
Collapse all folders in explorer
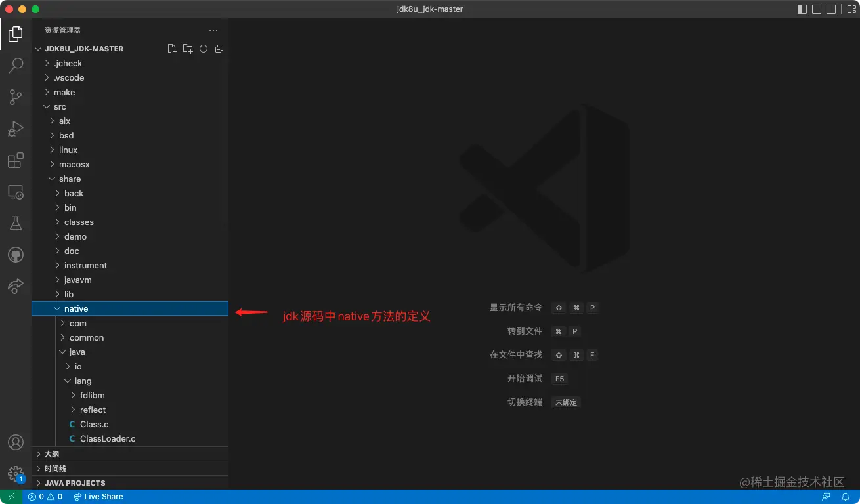point(219,49)
